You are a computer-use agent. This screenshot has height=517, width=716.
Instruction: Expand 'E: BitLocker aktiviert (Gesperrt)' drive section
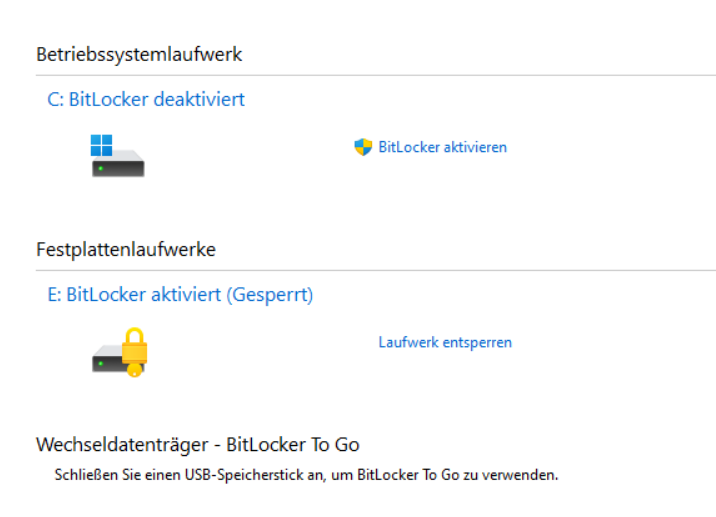point(180,295)
